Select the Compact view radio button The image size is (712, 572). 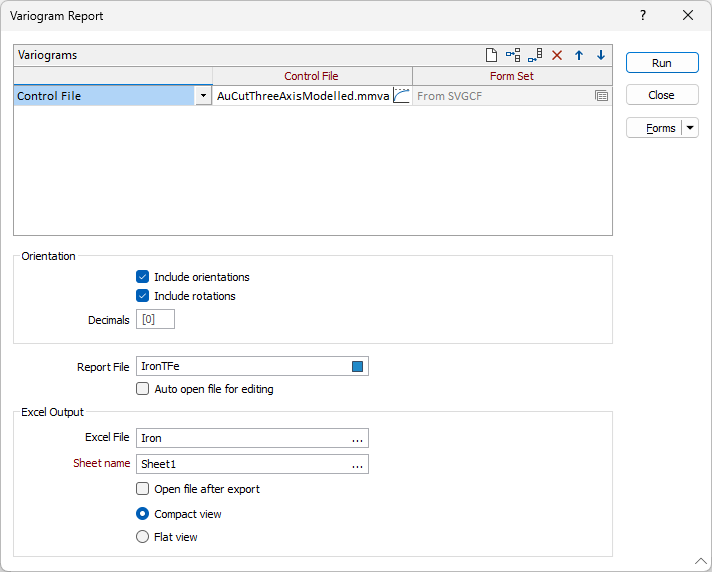coord(143,514)
